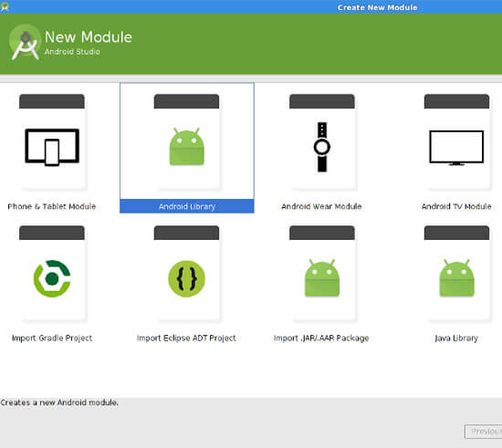Choose the Java Library android icon
Image resolution: width=502 pixels, height=448 pixels.
[x=457, y=277]
